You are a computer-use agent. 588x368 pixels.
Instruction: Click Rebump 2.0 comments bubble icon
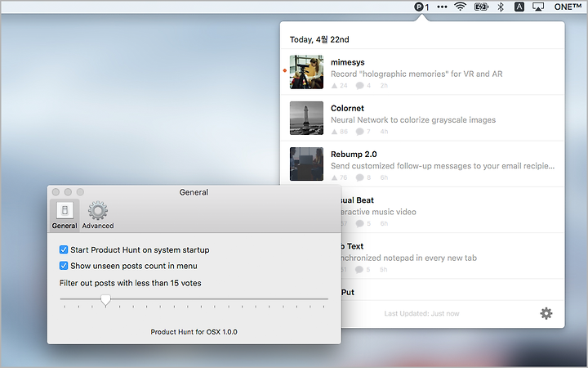(x=359, y=177)
